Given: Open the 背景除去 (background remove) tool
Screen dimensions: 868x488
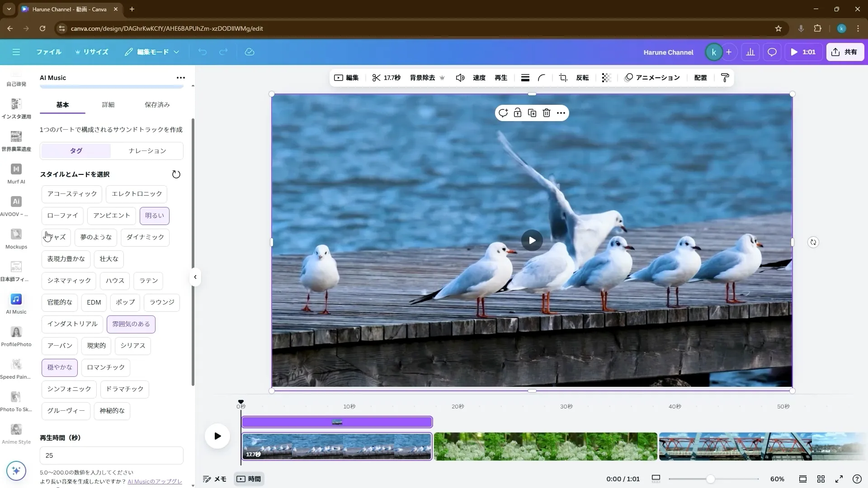Looking at the screenshot, I should coord(422,77).
